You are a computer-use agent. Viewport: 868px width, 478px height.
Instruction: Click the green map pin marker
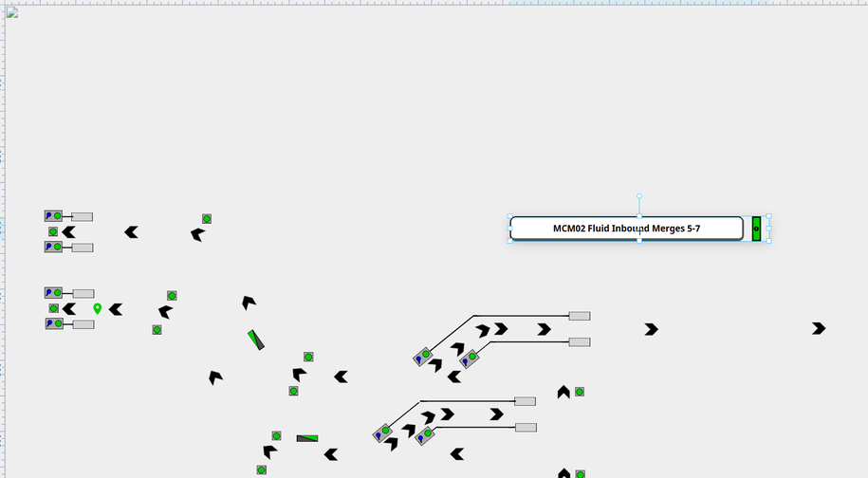point(97,308)
